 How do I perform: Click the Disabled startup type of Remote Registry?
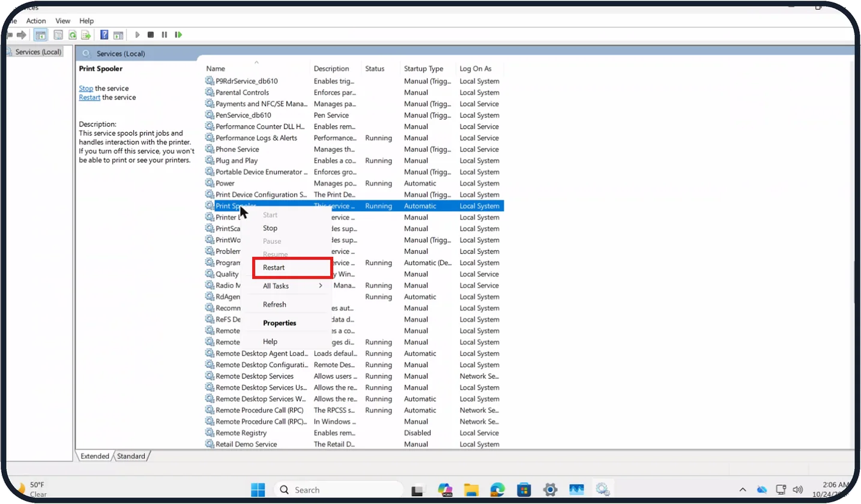point(417,433)
